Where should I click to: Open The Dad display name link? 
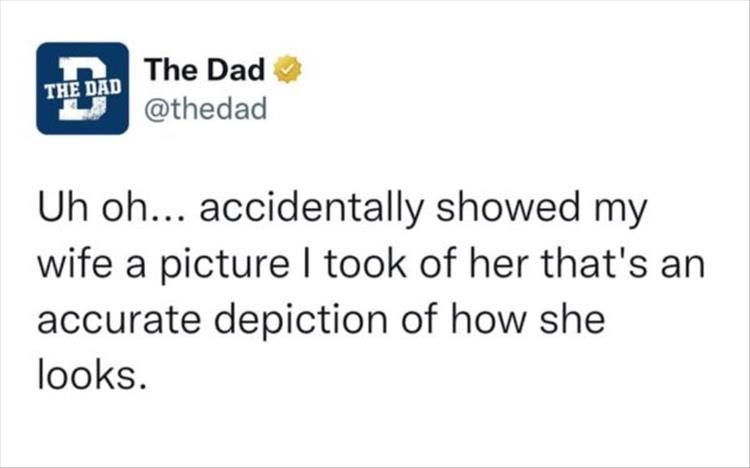pos(204,70)
